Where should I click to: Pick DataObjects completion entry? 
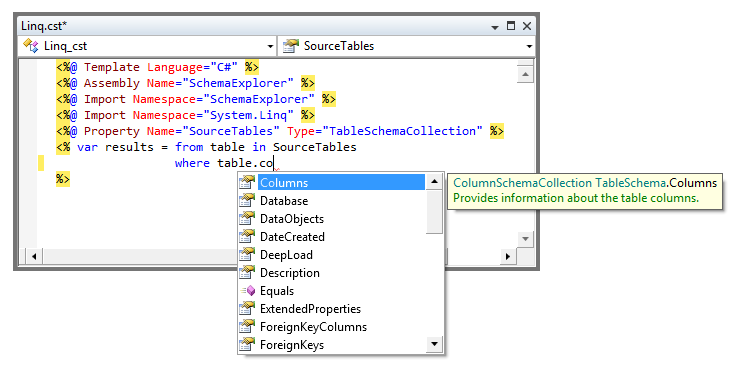[x=292, y=219]
